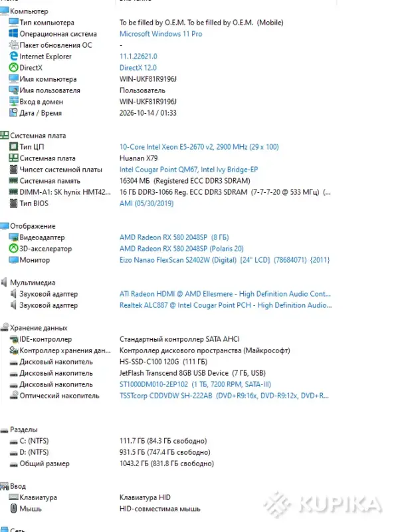Select the Huanan X79 value

138,158
